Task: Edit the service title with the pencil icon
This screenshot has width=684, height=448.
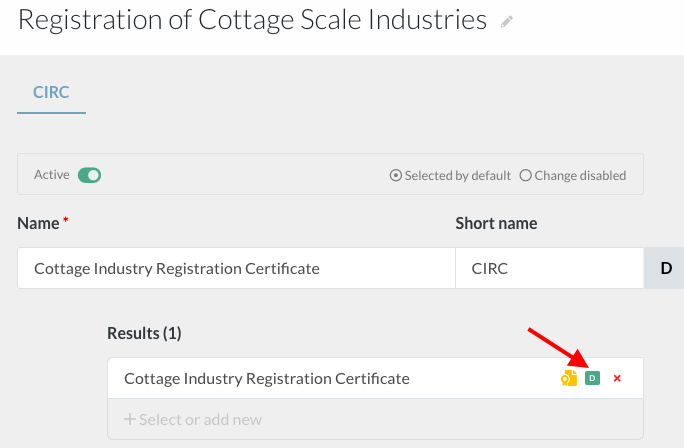Action: pos(506,21)
